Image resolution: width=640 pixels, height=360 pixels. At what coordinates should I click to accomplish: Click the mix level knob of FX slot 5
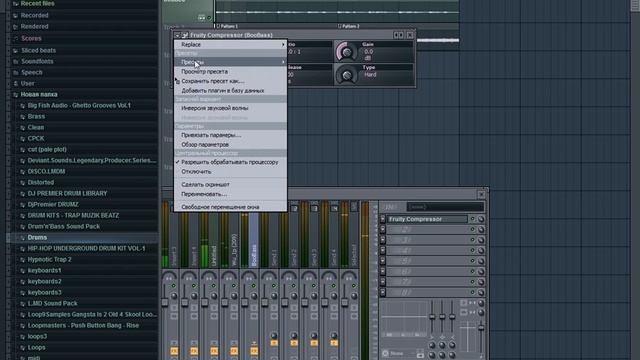point(481,261)
